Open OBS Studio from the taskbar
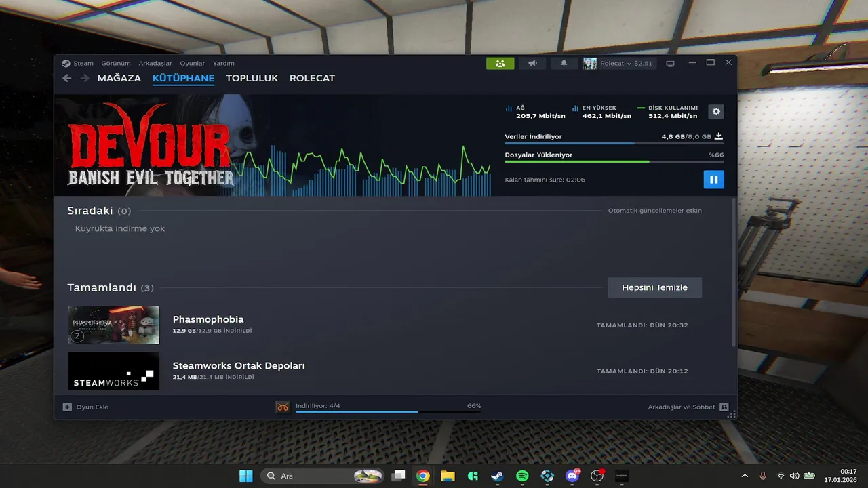Screen dimensions: 868x488 [597, 476]
